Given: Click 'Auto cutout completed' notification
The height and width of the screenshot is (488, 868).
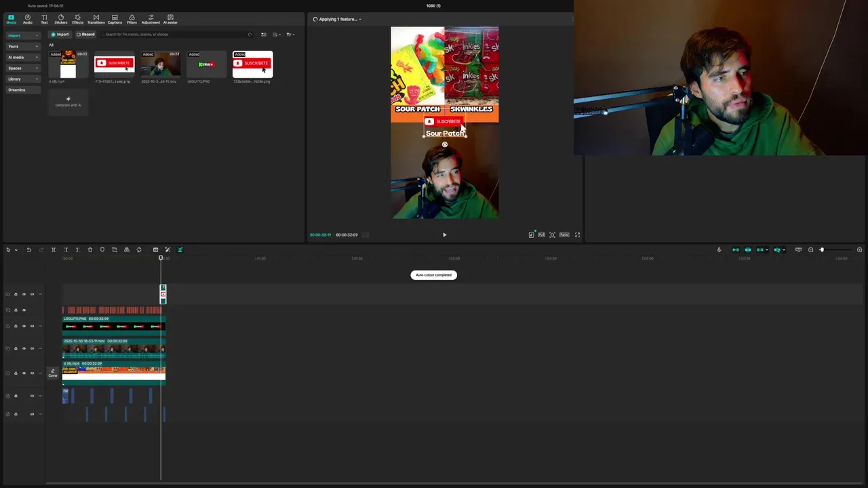Looking at the screenshot, I should 434,275.
